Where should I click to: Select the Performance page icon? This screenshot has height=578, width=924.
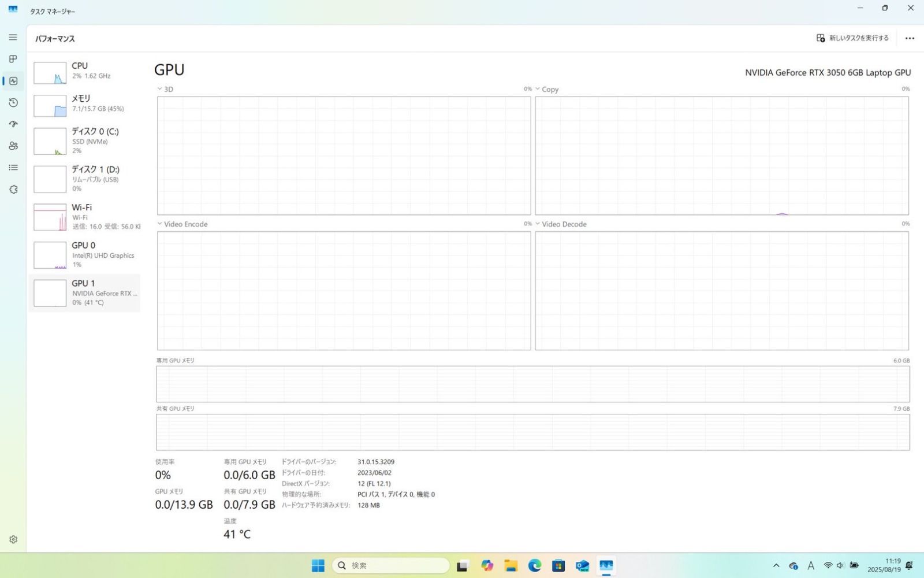13,81
